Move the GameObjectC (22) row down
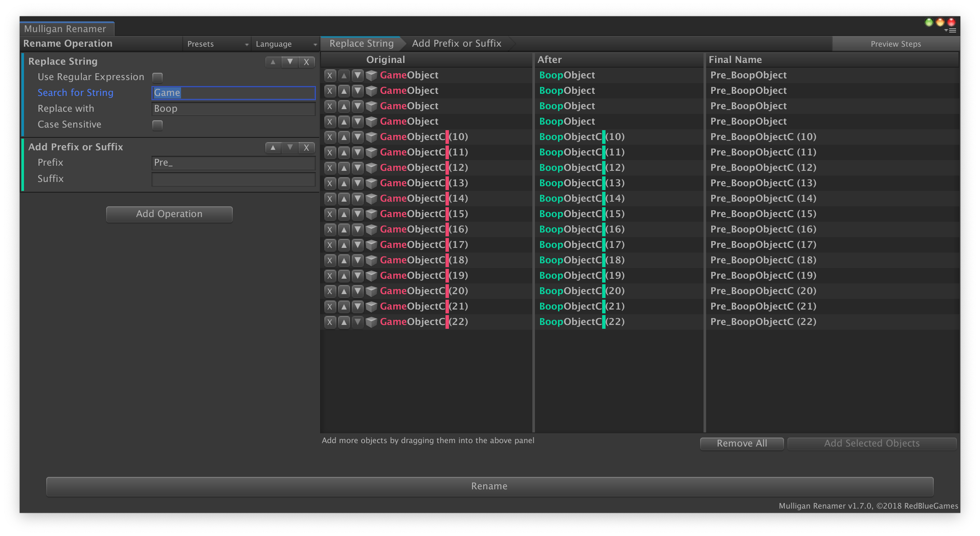 pos(358,322)
